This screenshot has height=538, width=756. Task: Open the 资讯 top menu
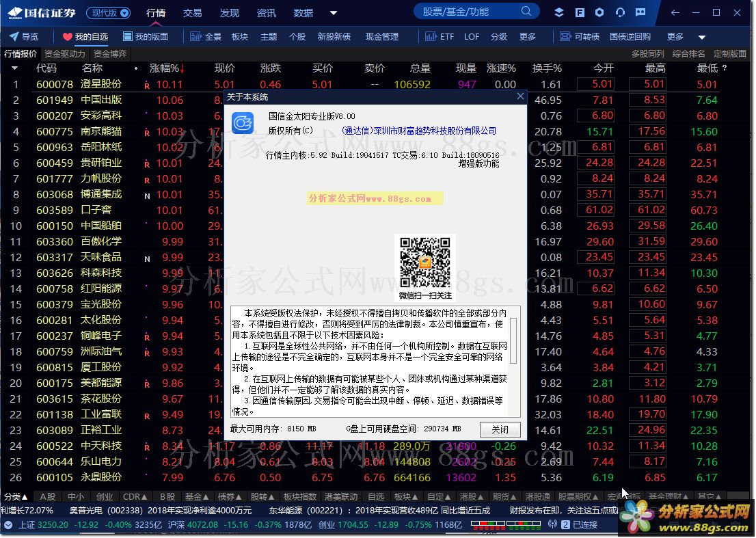pos(266,13)
